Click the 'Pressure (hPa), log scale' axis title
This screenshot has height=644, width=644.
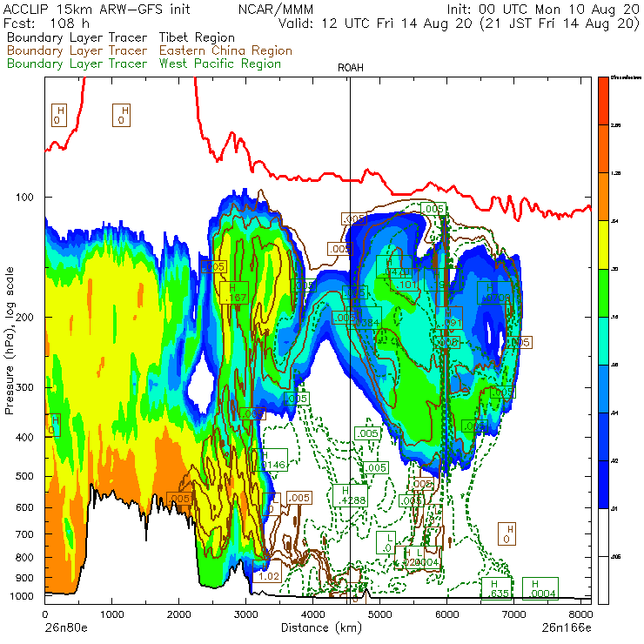(x=10, y=340)
